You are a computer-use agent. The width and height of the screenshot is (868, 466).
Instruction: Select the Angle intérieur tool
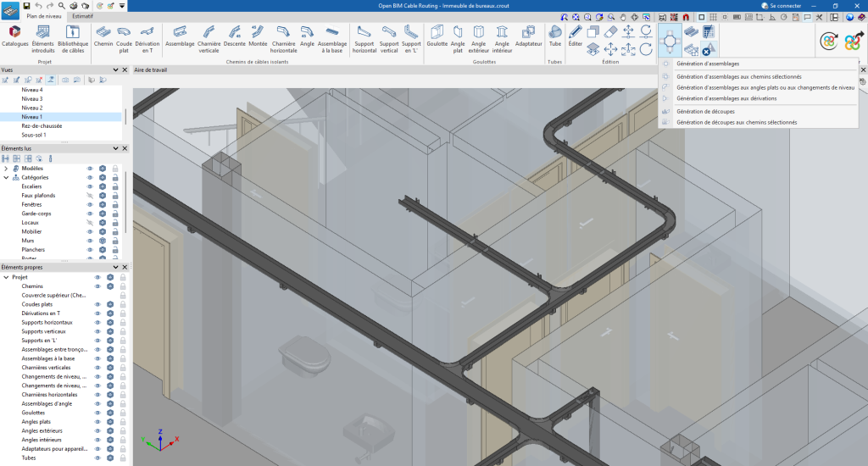click(502, 37)
